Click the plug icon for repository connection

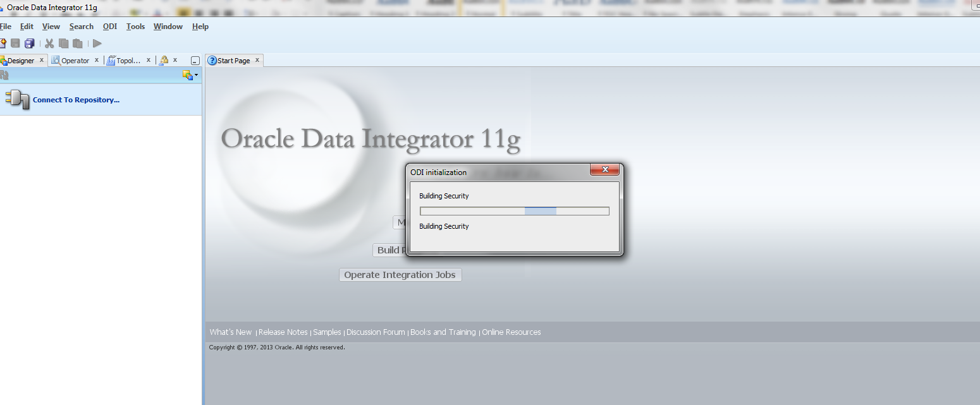pyautogui.click(x=17, y=99)
